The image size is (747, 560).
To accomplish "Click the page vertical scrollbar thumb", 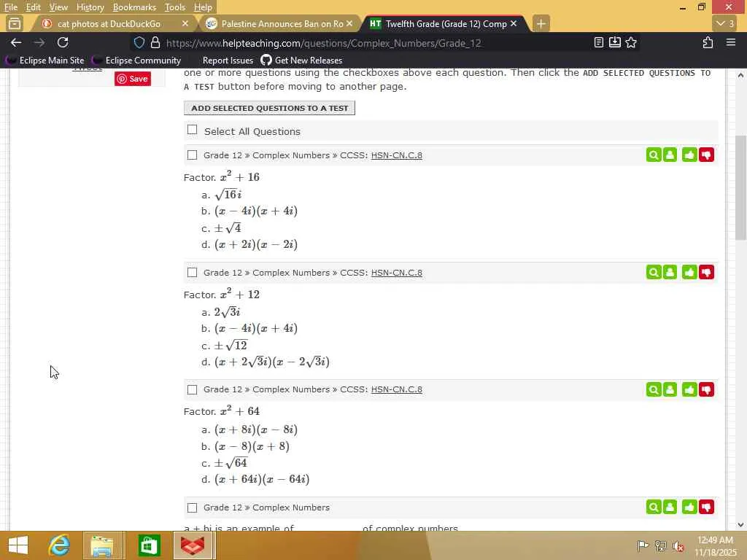I will pyautogui.click(x=741, y=187).
